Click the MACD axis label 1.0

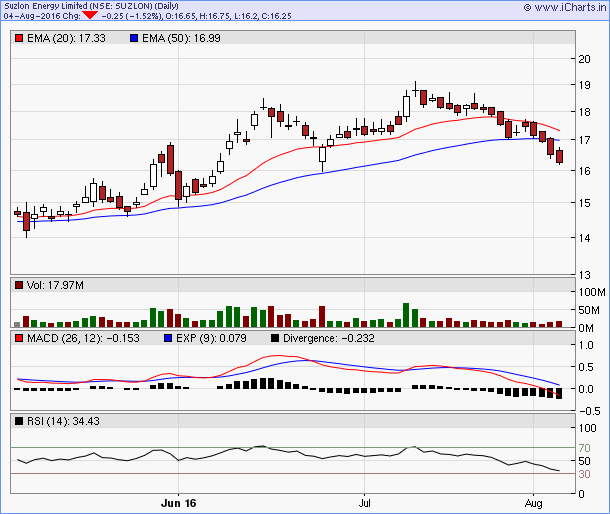[x=585, y=345]
